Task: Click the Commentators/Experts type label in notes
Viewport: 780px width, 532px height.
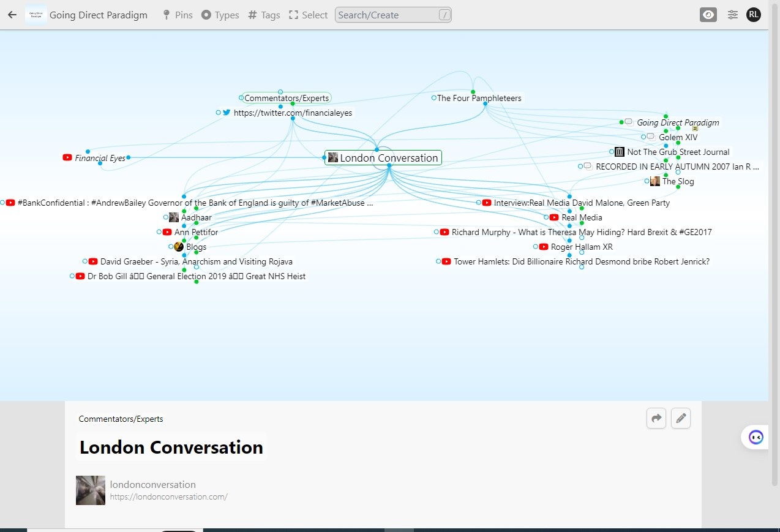Action: [121, 419]
